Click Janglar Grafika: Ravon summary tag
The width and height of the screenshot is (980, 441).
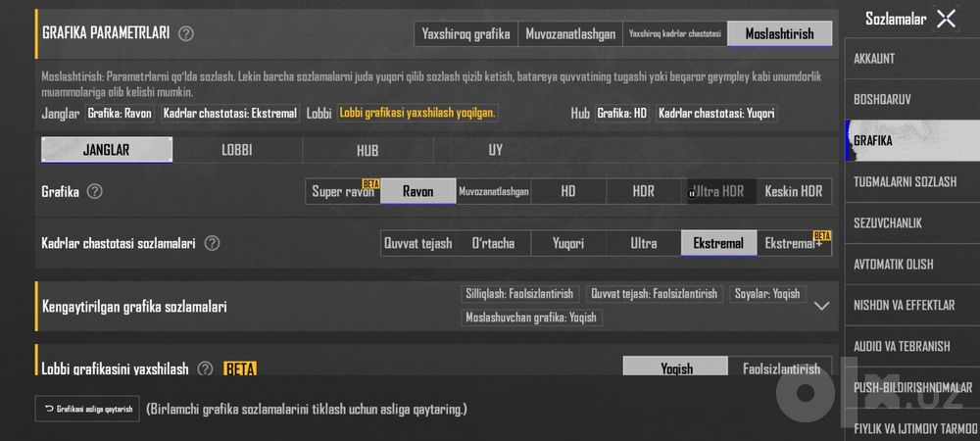(x=120, y=114)
